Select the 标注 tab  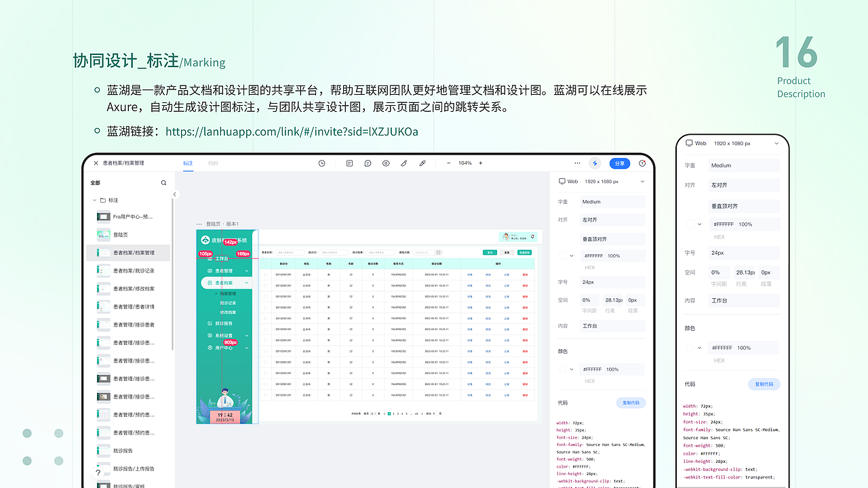[188, 163]
